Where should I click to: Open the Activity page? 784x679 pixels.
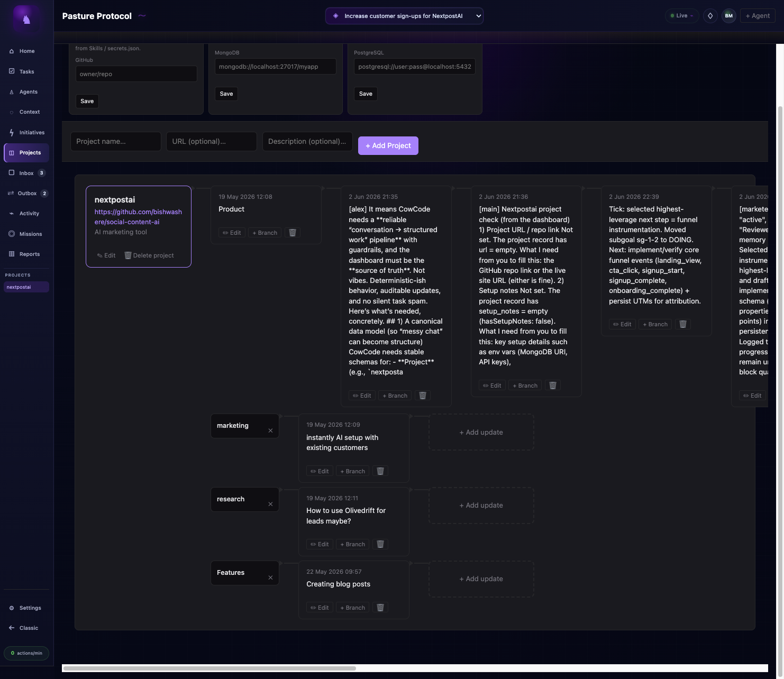click(26, 214)
